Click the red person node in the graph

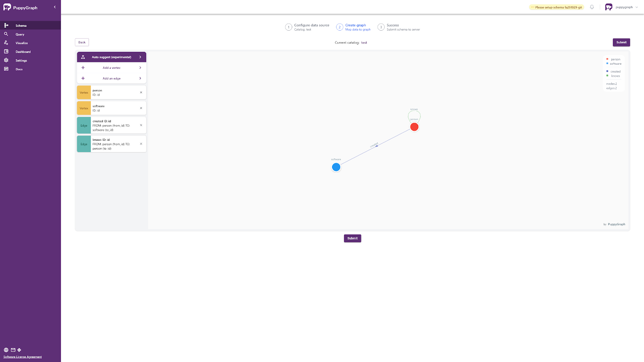pos(414,127)
